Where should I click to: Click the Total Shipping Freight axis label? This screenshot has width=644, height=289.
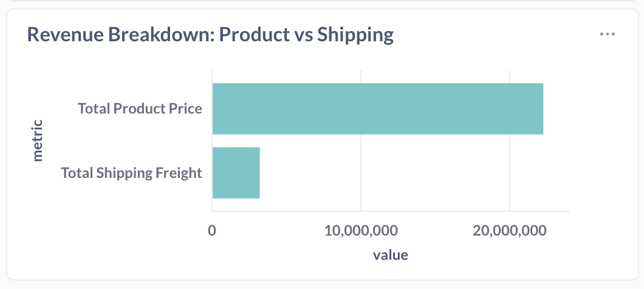tap(131, 173)
